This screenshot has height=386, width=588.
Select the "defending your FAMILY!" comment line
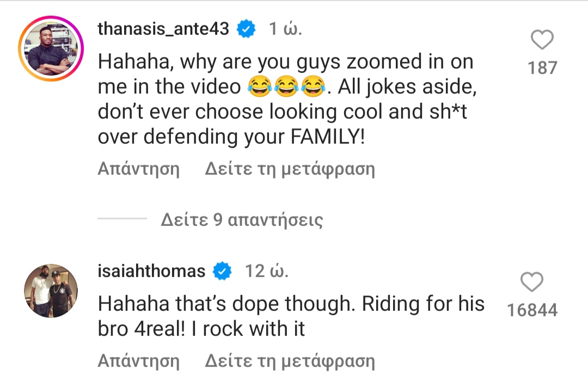click(231, 137)
